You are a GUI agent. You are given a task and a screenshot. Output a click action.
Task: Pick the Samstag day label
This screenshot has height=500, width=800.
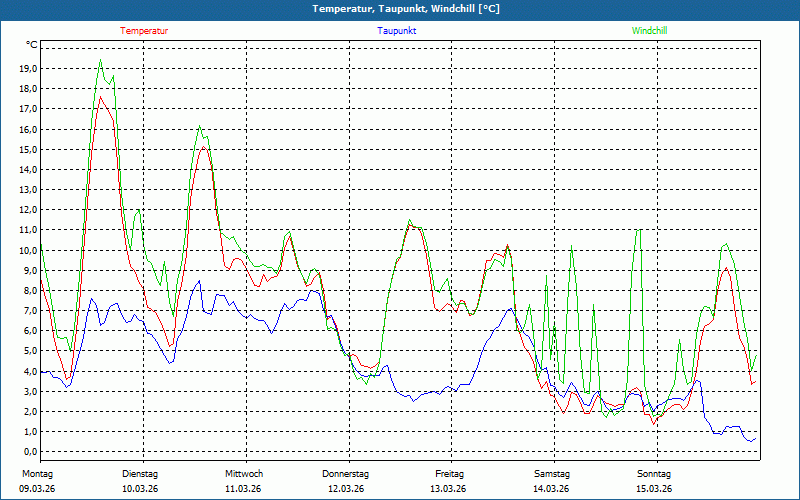click(x=551, y=474)
